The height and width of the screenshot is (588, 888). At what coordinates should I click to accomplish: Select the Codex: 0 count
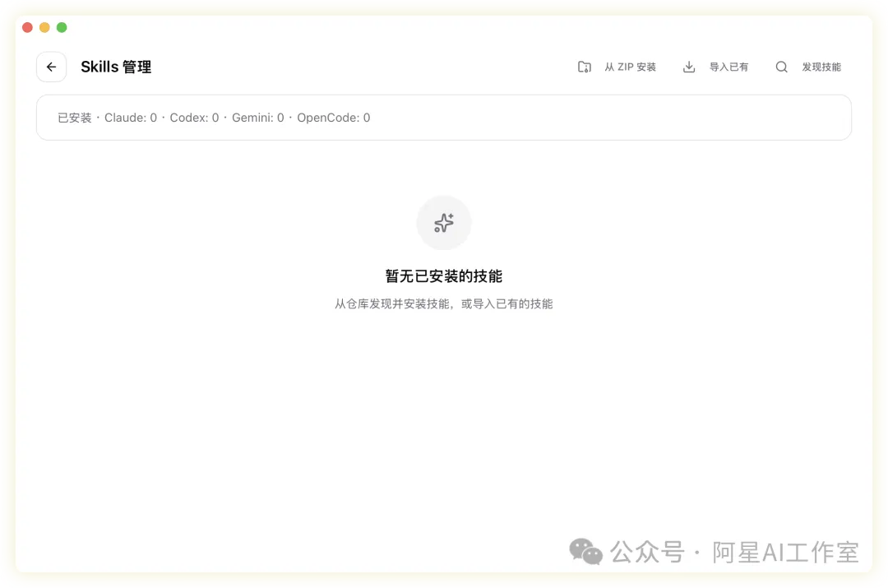pyautogui.click(x=194, y=118)
